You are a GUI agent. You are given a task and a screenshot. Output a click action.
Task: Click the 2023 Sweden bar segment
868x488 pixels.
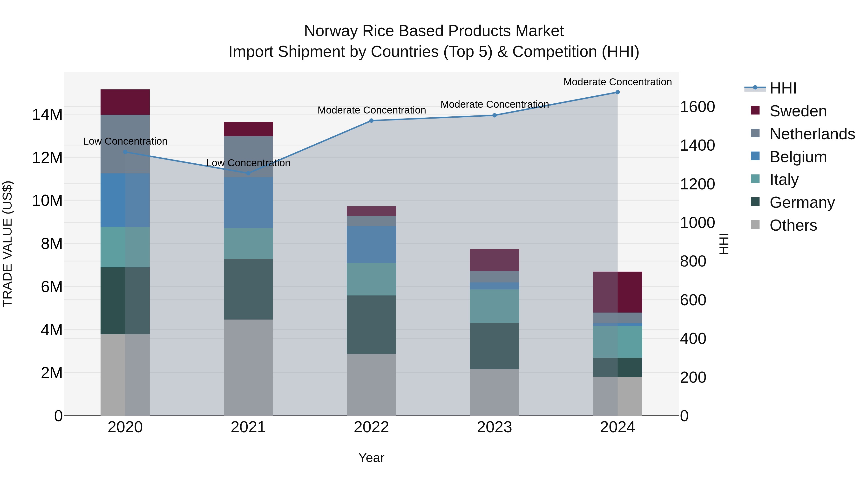(x=495, y=260)
